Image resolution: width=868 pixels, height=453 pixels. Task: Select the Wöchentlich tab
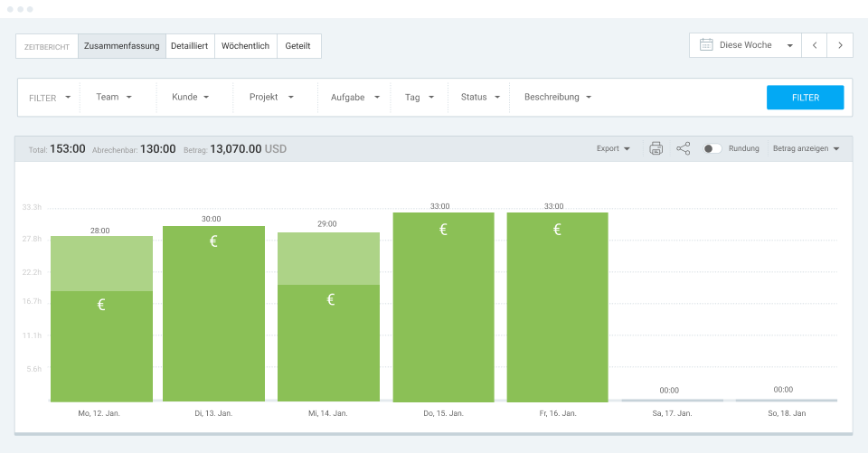pyautogui.click(x=247, y=46)
